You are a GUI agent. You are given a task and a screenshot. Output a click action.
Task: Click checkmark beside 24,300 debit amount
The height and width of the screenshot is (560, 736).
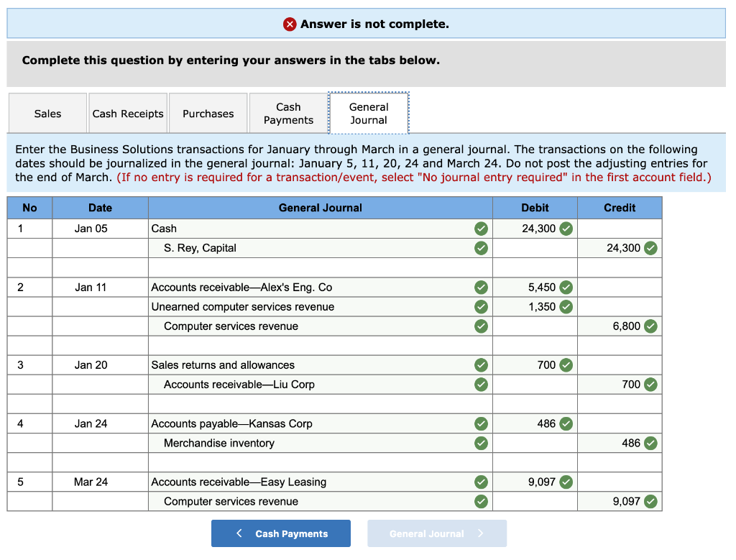click(x=565, y=229)
